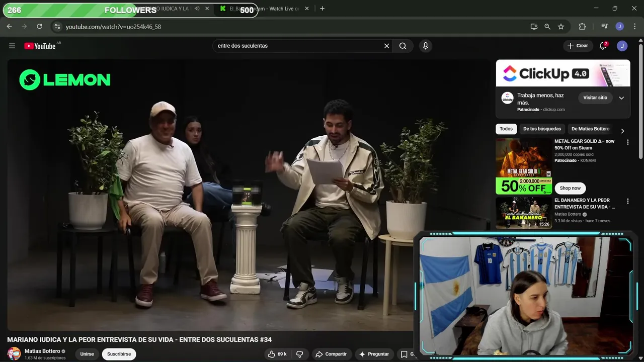Like the video showing 69 k

click(x=277, y=354)
